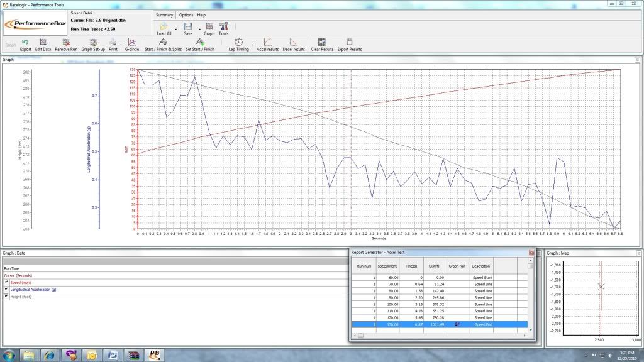Click the 551.25 distance cell
The width and height of the screenshot is (644, 362).
point(434,311)
